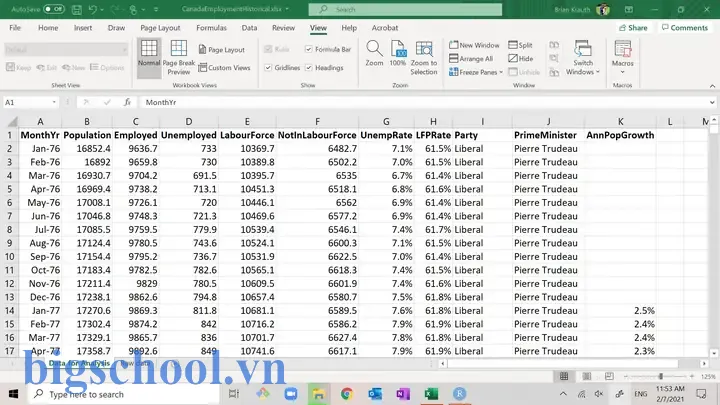The width and height of the screenshot is (720, 405).
Task: Open Chrome from the taskbar
Action: (x=347, y=394)
